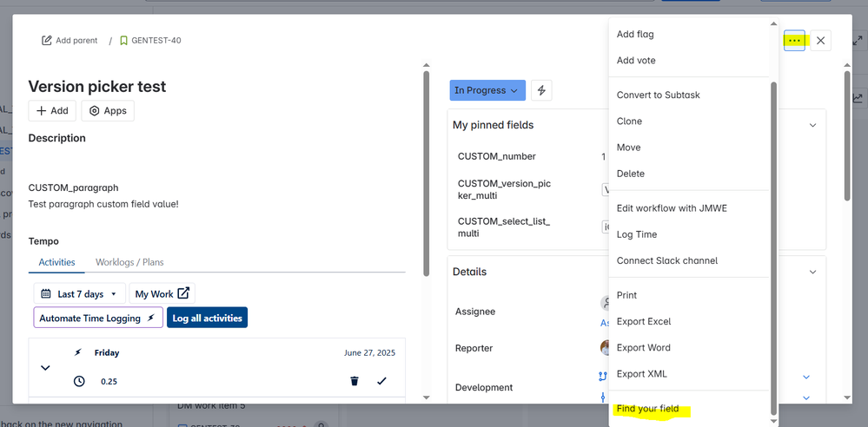Click the Reporter field label
This screenshot has height=427, width=868.
(x=474, y=349)
